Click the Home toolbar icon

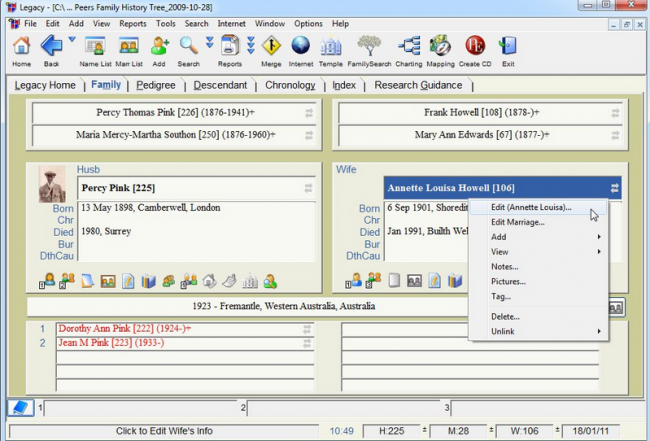[21, 48]
